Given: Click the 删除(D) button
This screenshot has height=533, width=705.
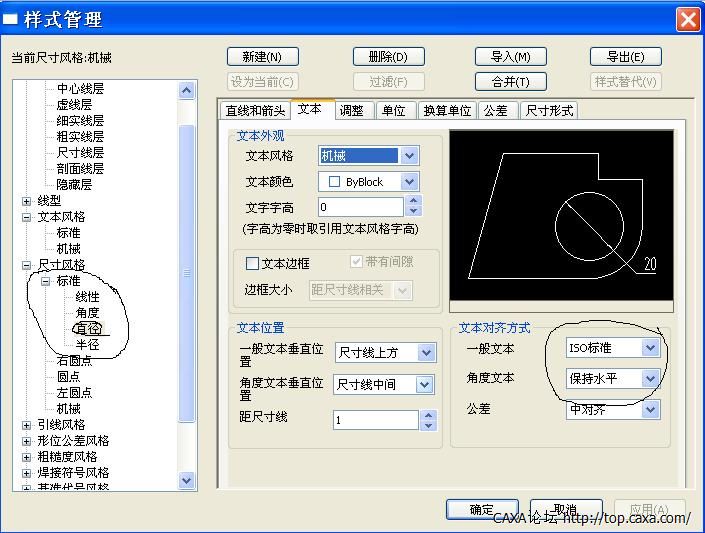Looking at the screenshot, I should (x=388, y=57).
